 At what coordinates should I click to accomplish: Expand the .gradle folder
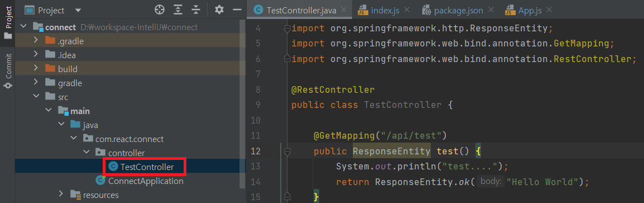[x=36, y=41]
